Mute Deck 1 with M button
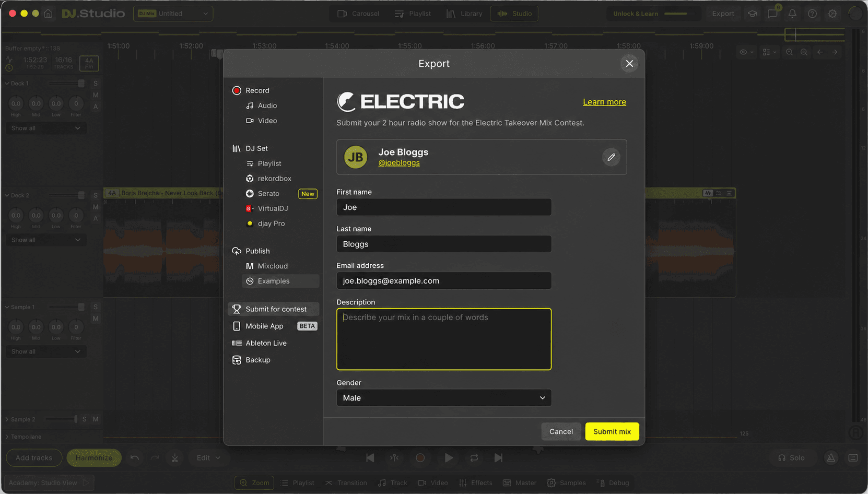The width and height of the screenshot is (868, 494). [x=96, y=95]
